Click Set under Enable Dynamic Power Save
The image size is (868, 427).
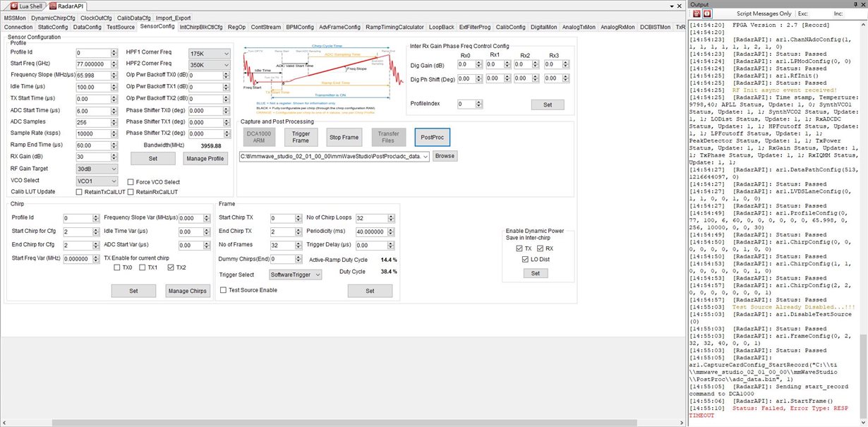tap(535, 273)
